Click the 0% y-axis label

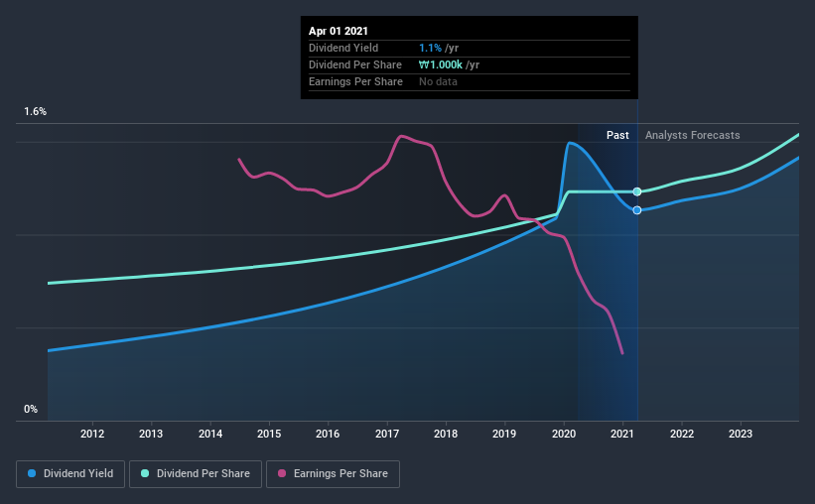[31, 410]
